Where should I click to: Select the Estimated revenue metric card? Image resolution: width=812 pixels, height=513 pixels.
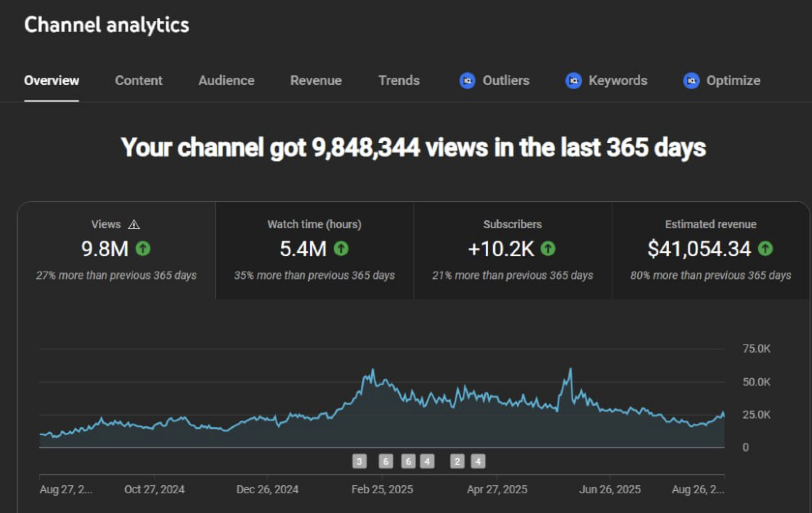click(710, 250)
